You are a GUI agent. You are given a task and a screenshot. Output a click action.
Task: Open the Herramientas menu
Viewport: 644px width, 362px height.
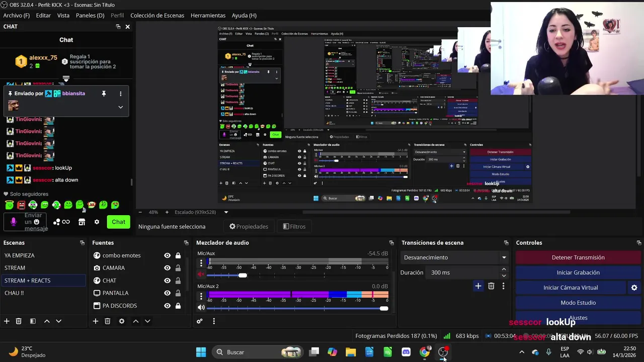click(208, 16)
